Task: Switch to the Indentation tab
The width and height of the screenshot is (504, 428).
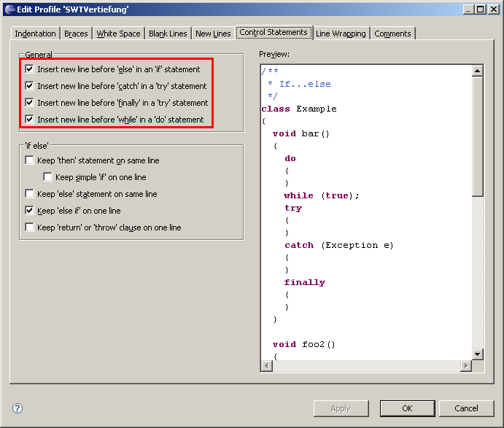Action: click(x=35, y=34)
